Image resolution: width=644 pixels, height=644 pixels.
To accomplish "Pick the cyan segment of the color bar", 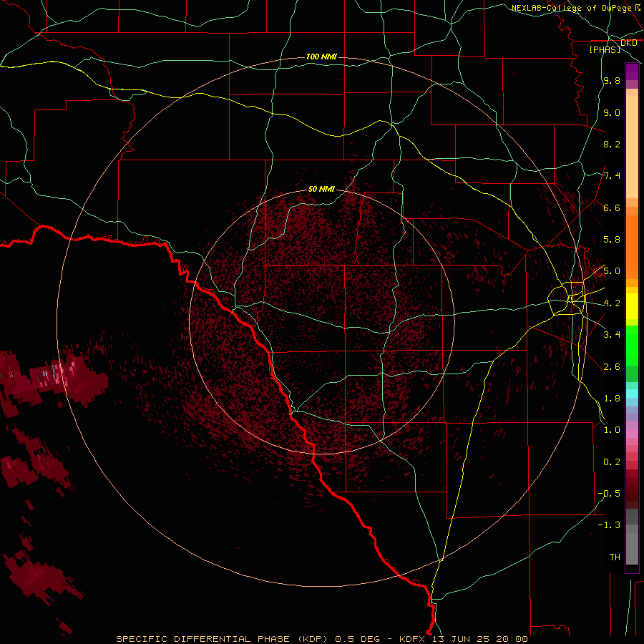I will click(x=632, y=394).
